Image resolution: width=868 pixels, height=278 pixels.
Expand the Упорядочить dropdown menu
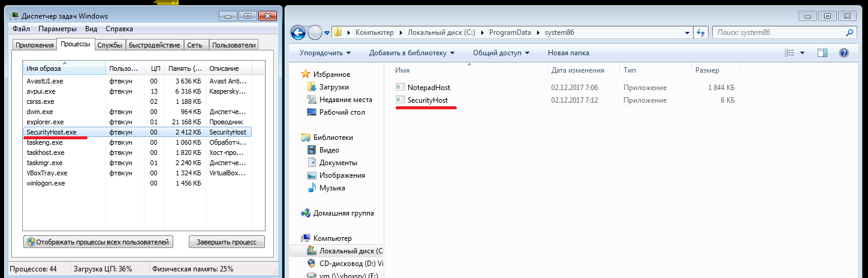tap(325, 53)
